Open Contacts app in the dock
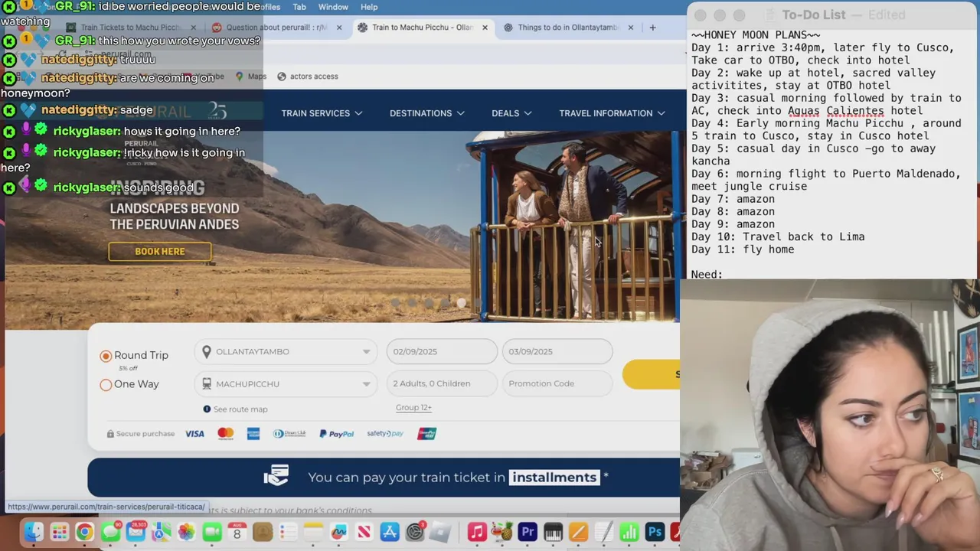980x551 pixels. coord(263,532)
